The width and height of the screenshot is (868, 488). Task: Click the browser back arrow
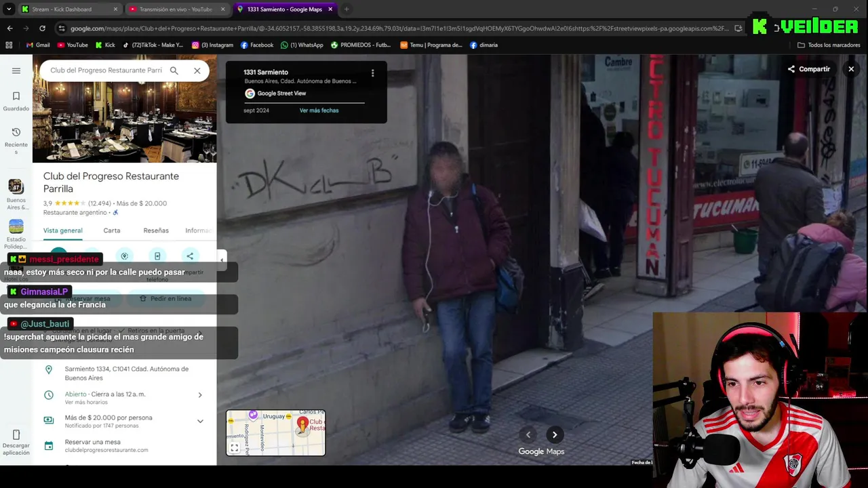pyautogui.click(x=9, y=28)
